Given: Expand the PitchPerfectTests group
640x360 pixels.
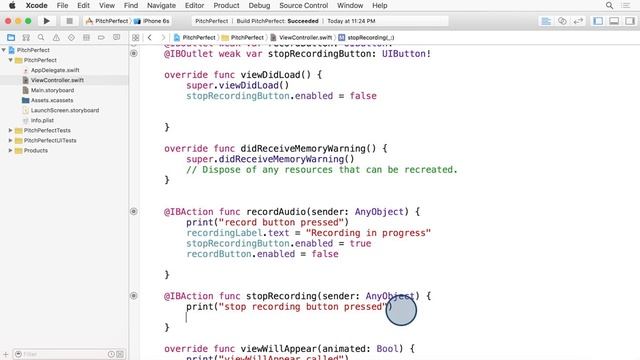Looking at the screenshot, I should [11, 130].
